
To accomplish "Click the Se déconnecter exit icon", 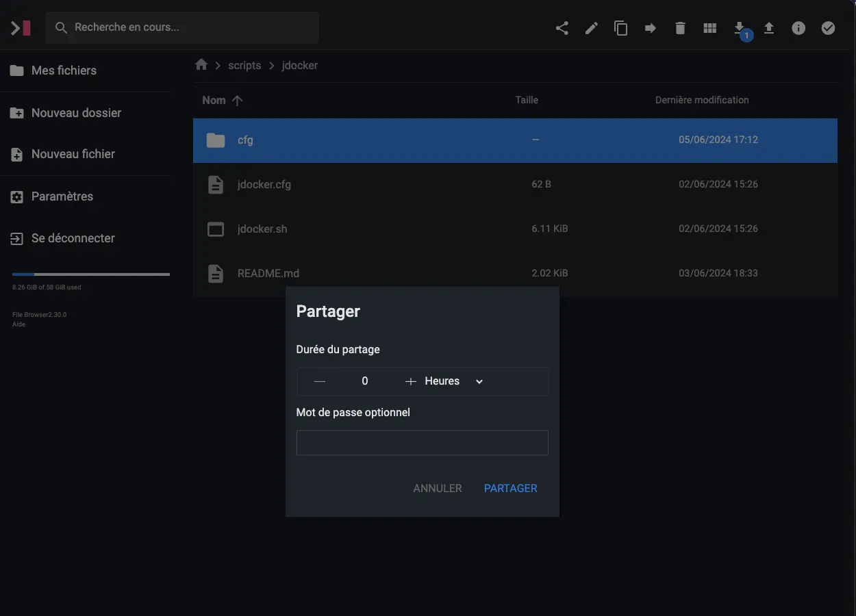I will [x=16, y=239].
